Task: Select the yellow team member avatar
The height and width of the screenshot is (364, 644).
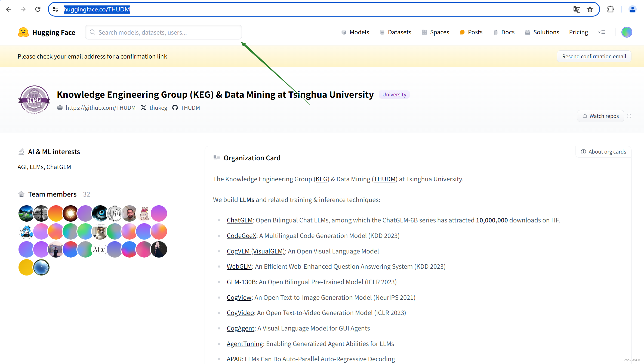Action: (26, 267)
